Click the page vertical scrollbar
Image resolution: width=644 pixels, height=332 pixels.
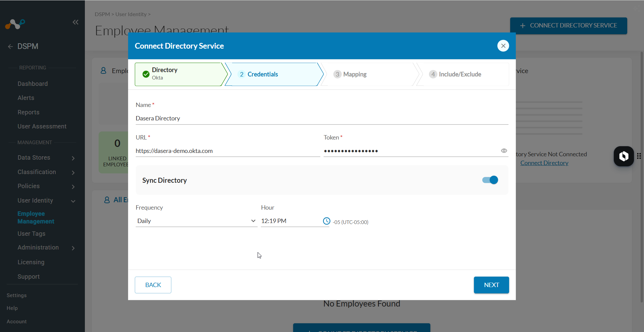tap(642, 176)
